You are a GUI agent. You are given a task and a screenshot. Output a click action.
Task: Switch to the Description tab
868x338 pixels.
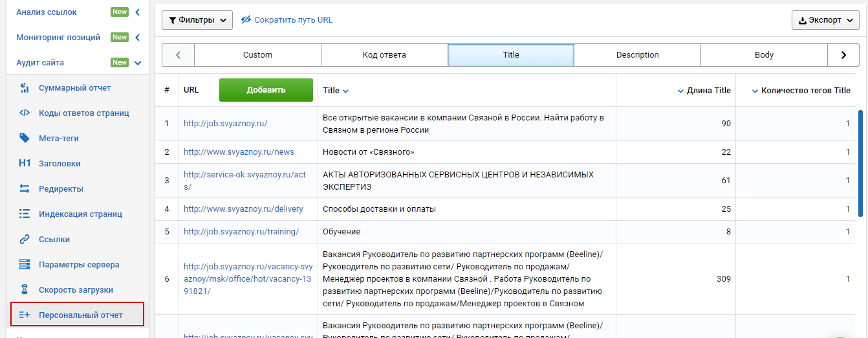click(637, 55)
